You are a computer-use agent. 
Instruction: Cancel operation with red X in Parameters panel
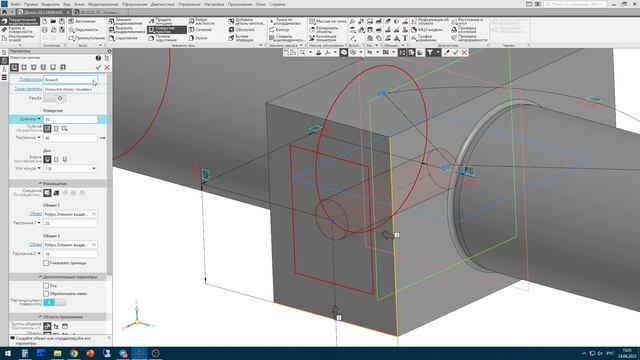click(x=107, y=67)
